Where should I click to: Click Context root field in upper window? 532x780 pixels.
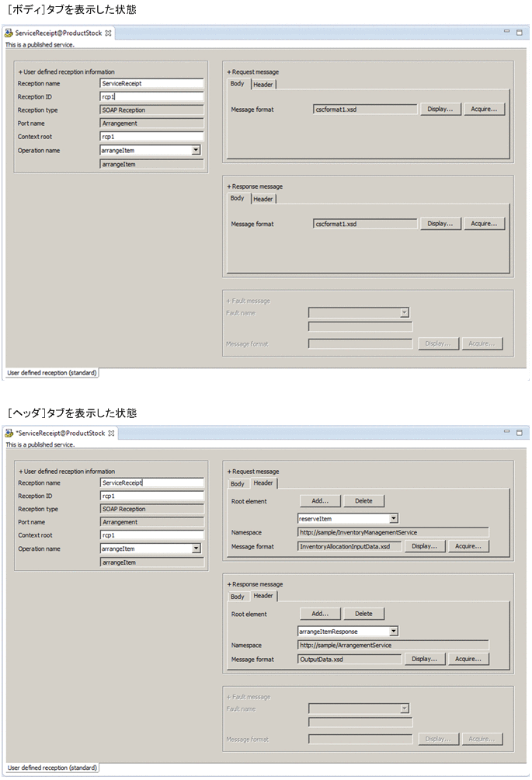click(151, 136)
